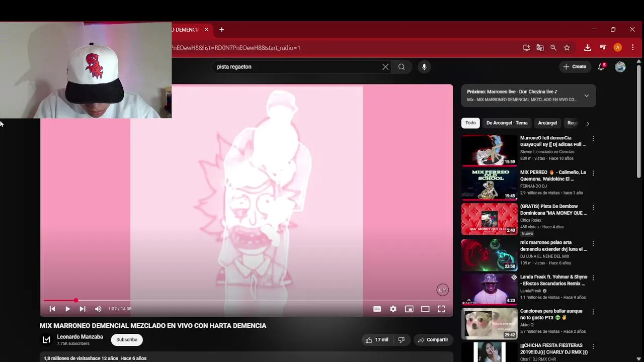Open the browser zoom magnifier icon

pyautogui.click(x=553, y=48)
